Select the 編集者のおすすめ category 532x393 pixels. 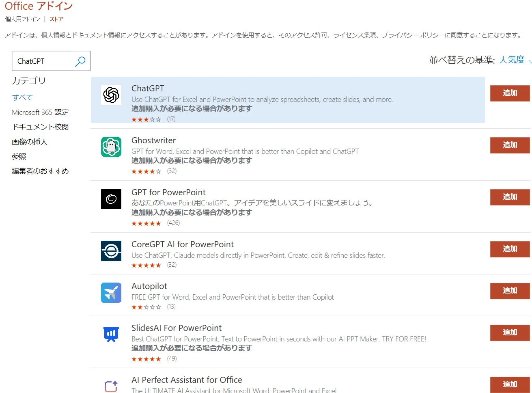point(40,171)
